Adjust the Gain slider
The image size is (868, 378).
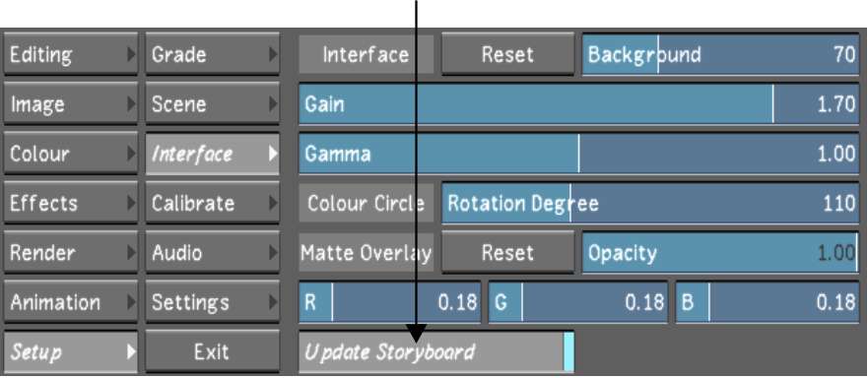579,104
